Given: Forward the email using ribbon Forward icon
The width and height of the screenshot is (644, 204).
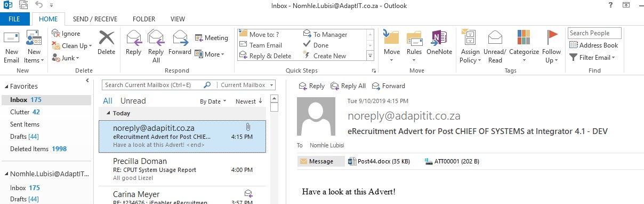Looking at the screenshot, I should click(180, 38).
